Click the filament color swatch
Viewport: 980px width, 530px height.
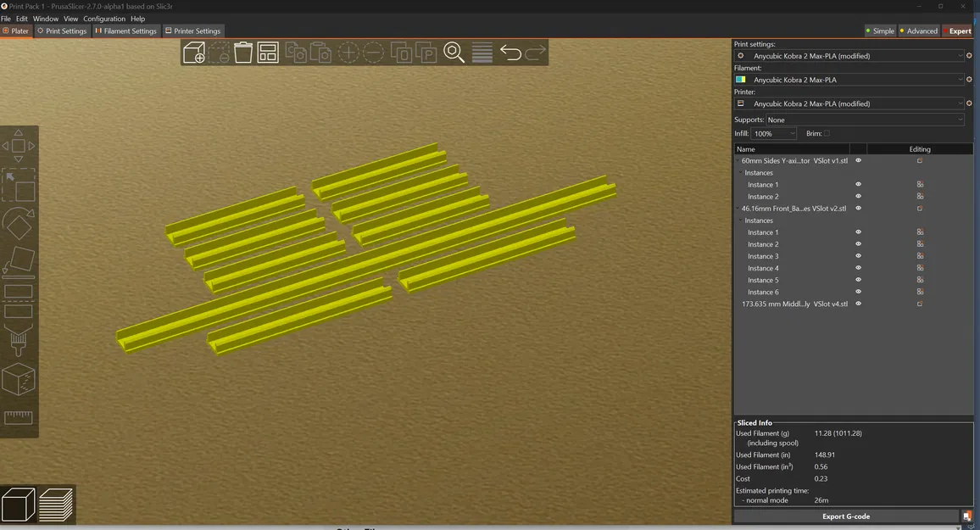click(x=741, y=80)
